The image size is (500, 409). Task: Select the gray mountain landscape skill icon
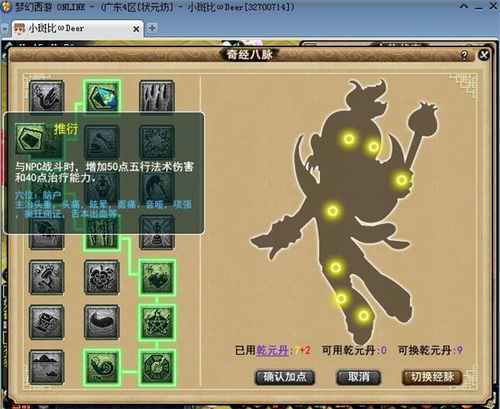46,367
